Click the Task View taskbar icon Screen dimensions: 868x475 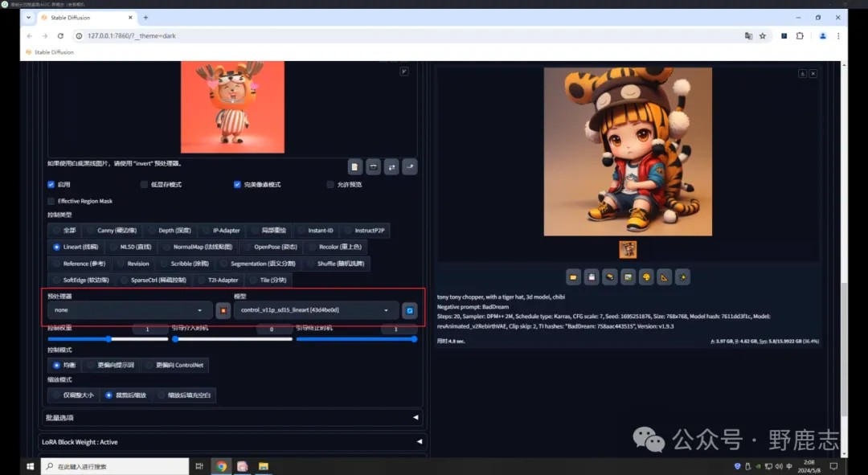click(x=199, y=466)
